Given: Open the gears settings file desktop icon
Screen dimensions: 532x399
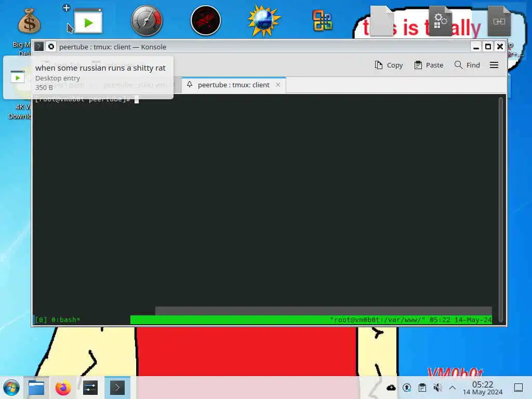Looking at the screenshot, I should click(x=441, y=21).
